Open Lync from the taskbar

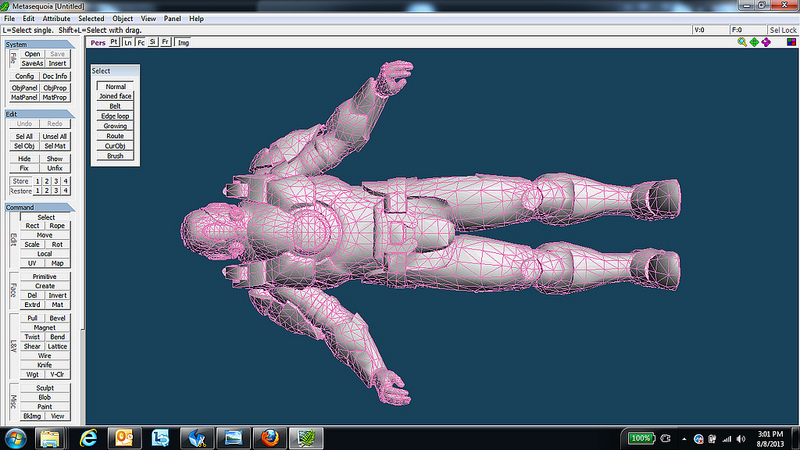coord(160,438)
